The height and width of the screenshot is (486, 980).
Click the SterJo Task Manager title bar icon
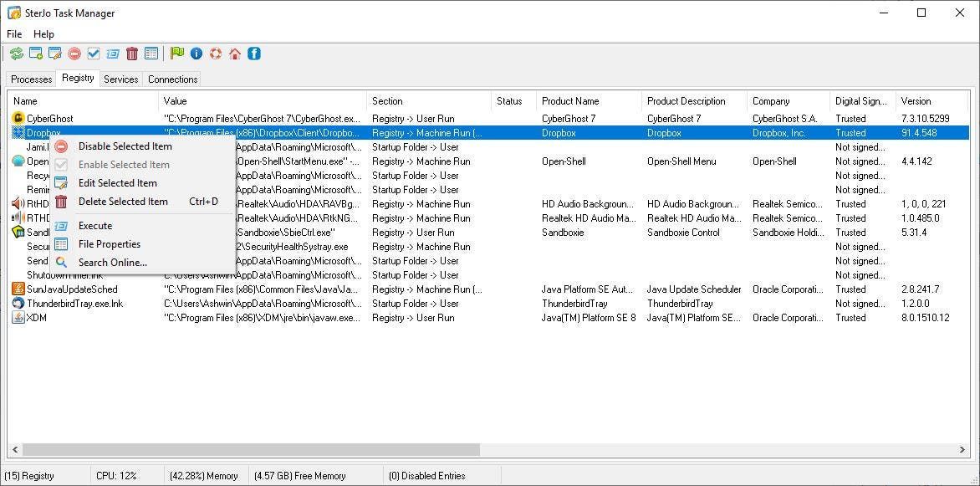13,13
